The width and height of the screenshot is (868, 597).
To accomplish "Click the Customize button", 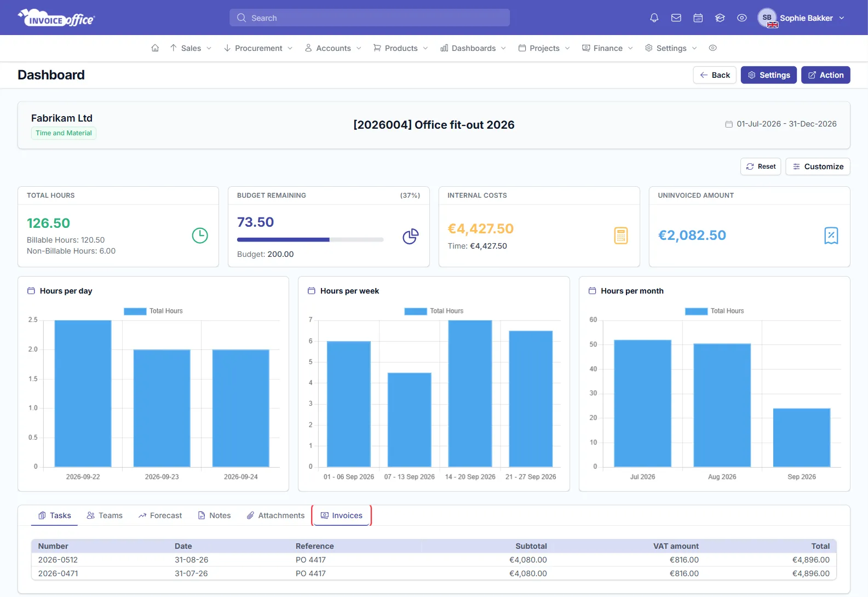I will tap(818, 167).
